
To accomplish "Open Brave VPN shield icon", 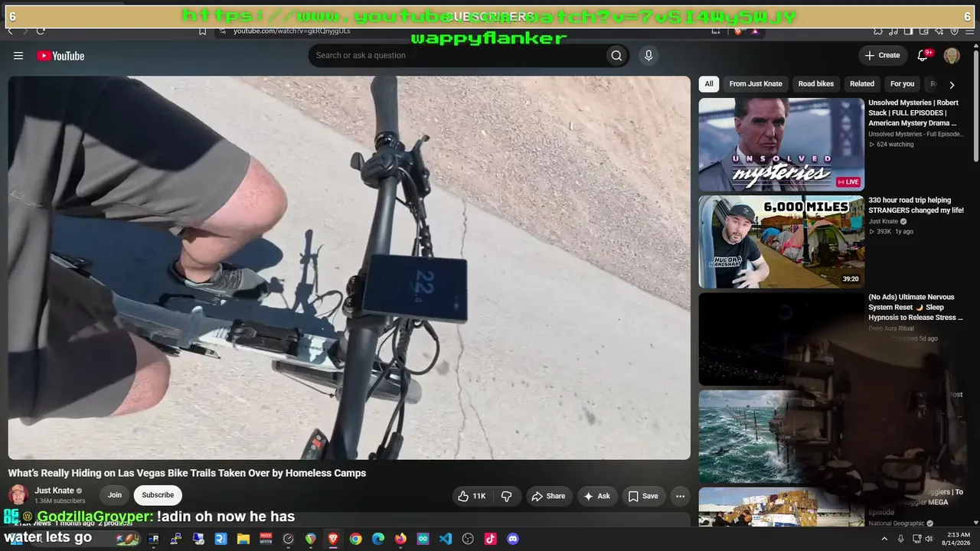I will 954,31.
